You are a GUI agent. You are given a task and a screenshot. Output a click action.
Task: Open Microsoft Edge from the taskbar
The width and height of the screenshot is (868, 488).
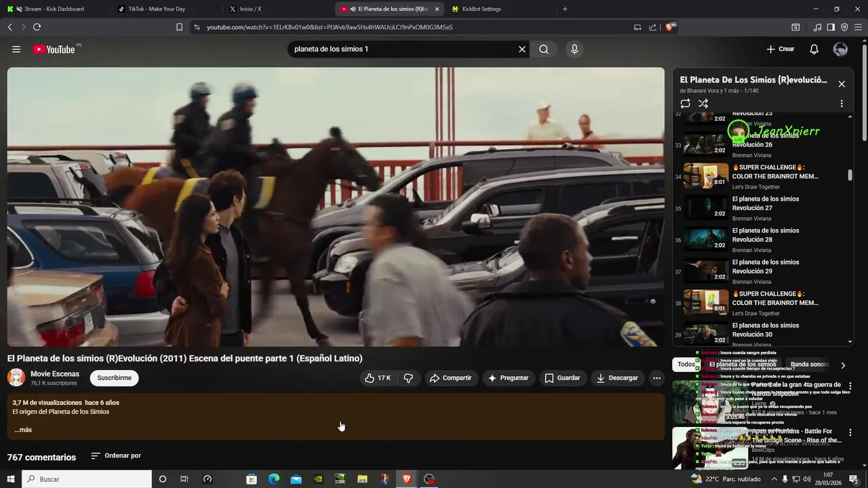[274, 479]
